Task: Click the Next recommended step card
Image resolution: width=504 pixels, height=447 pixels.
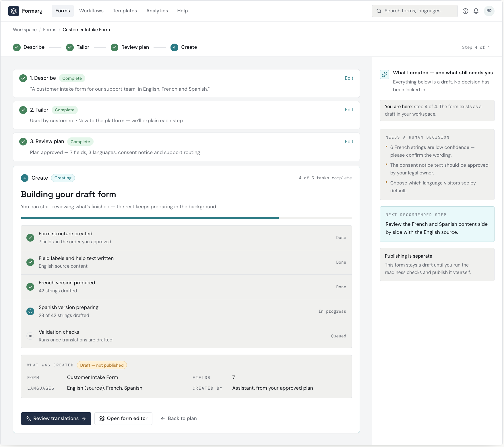Action: [x=437, y=224]
